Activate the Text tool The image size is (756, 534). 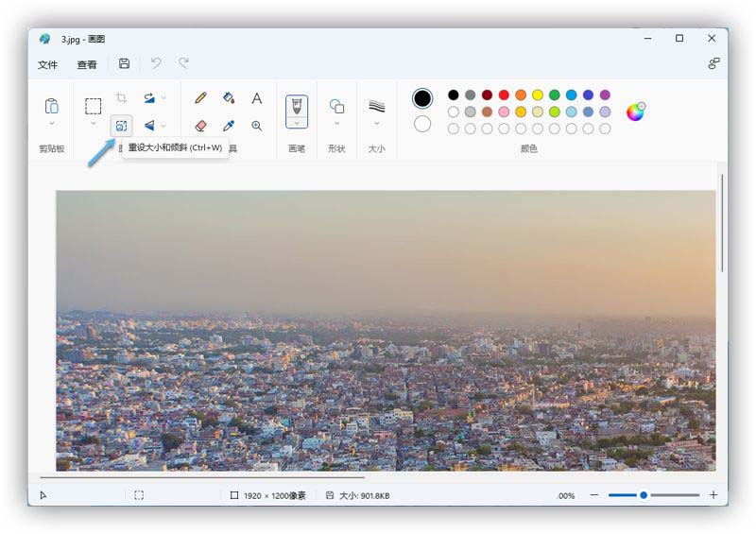pos(256,97)
